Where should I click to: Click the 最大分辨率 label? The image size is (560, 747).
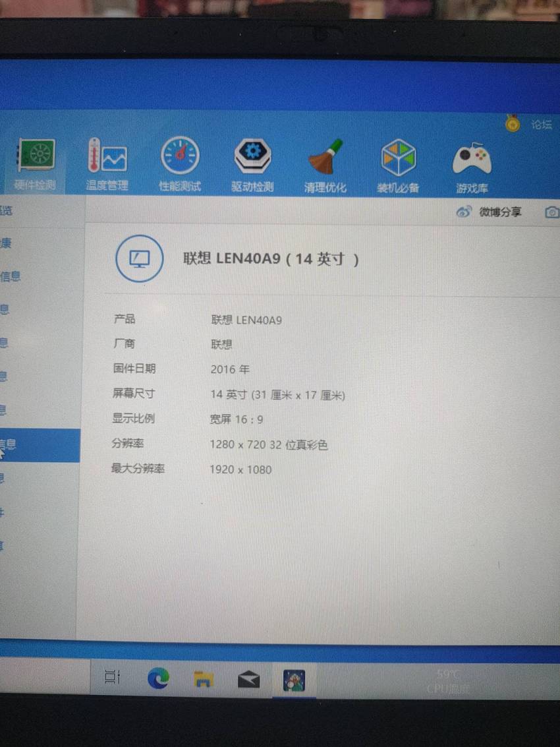point(138,468)
